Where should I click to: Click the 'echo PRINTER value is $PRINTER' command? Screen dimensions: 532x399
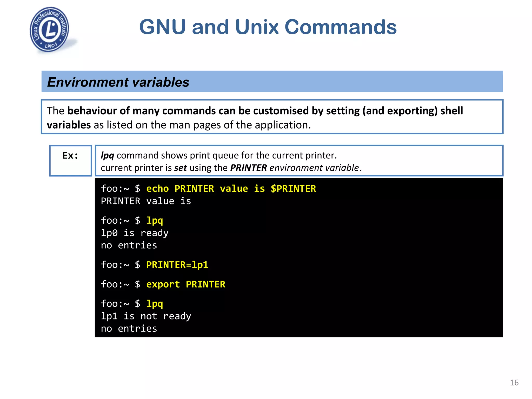coord(231,189)
